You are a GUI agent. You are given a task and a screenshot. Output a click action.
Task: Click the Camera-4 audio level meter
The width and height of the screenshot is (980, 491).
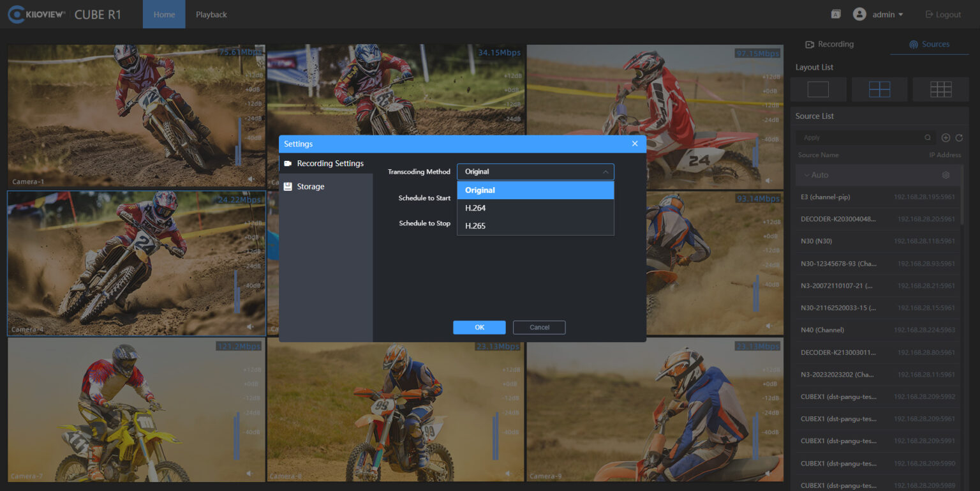[237, 291]
